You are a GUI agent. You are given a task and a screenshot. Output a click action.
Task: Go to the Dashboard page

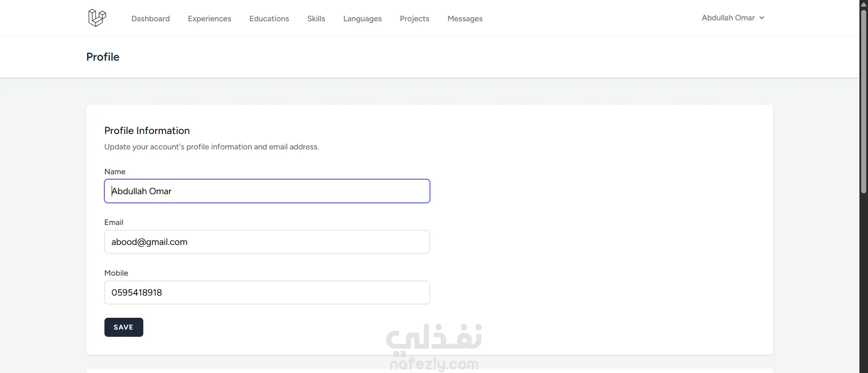[151, 19]
